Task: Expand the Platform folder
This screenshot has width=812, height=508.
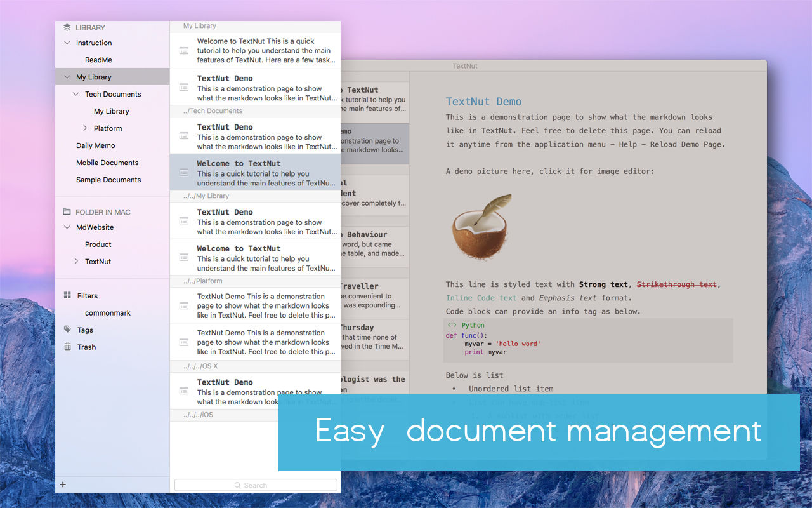Action: click(x=85, y=128)
